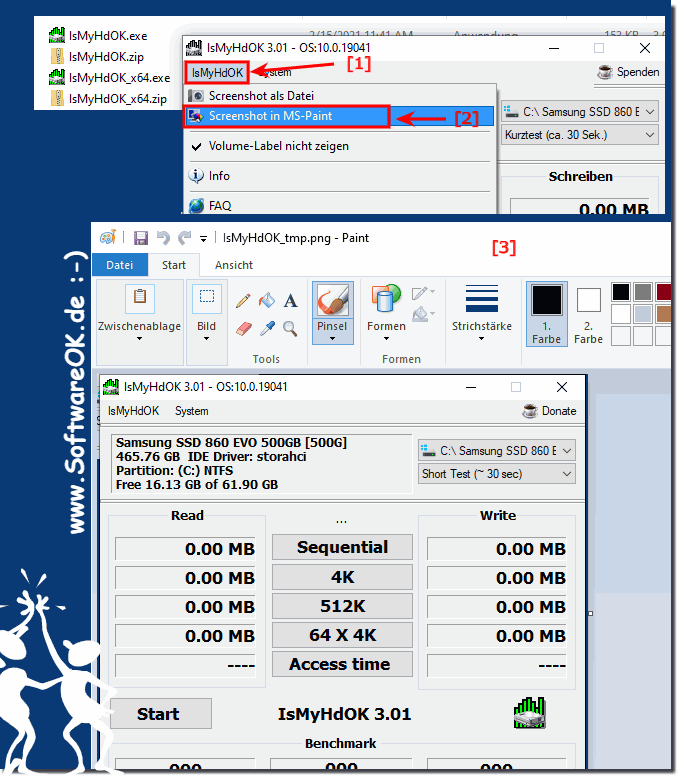
Task: Click the green hard-drive logo beside IsMyHdOK 3.01
Action: pos(530,713)
